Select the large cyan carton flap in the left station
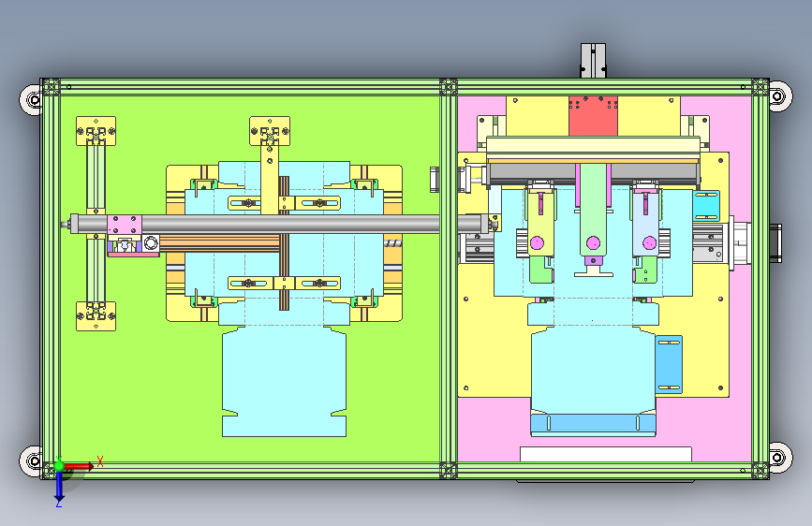Screen dimensions: 812x526 285,381
